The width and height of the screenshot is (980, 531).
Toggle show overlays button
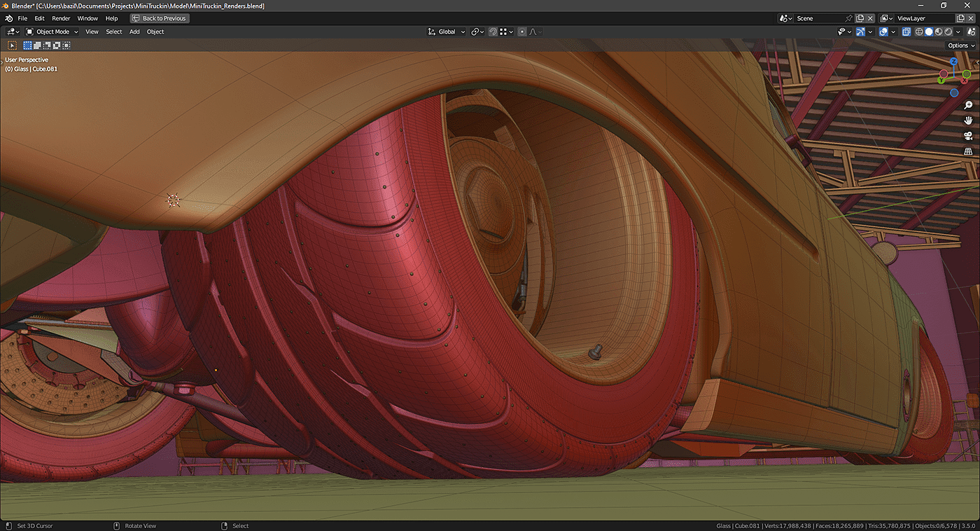pyautogui.click(x=883, y=32)
